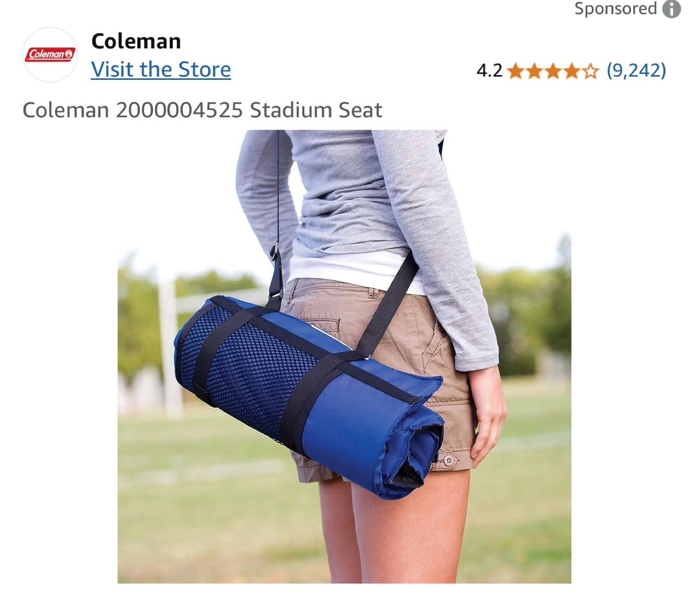Select the fifth, unfilled rating star
This screenshot has width=689, height=616.
[590, 71]
